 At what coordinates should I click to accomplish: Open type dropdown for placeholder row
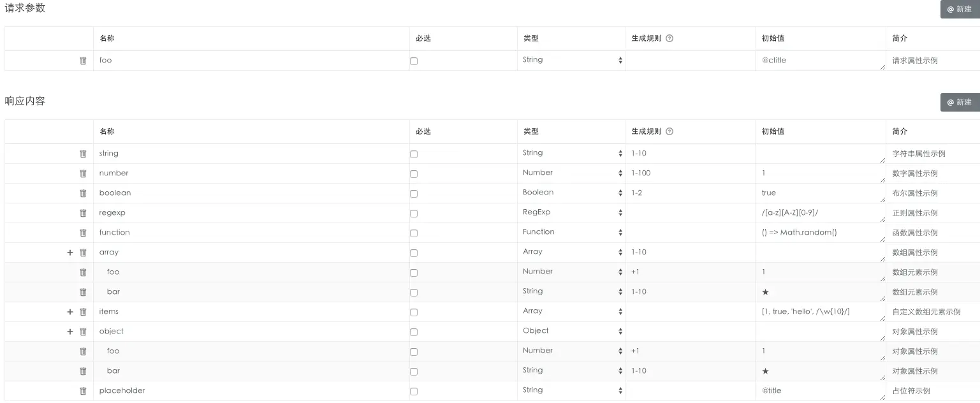[x=571, y=390]
